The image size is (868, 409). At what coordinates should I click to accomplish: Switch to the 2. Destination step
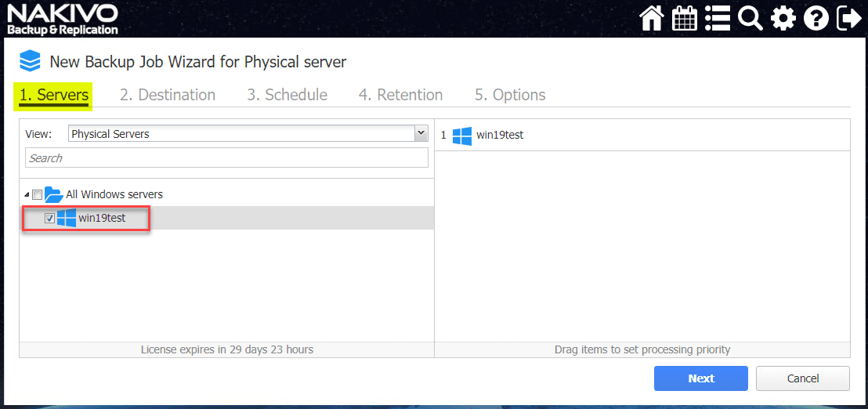[x=168, y=95]
